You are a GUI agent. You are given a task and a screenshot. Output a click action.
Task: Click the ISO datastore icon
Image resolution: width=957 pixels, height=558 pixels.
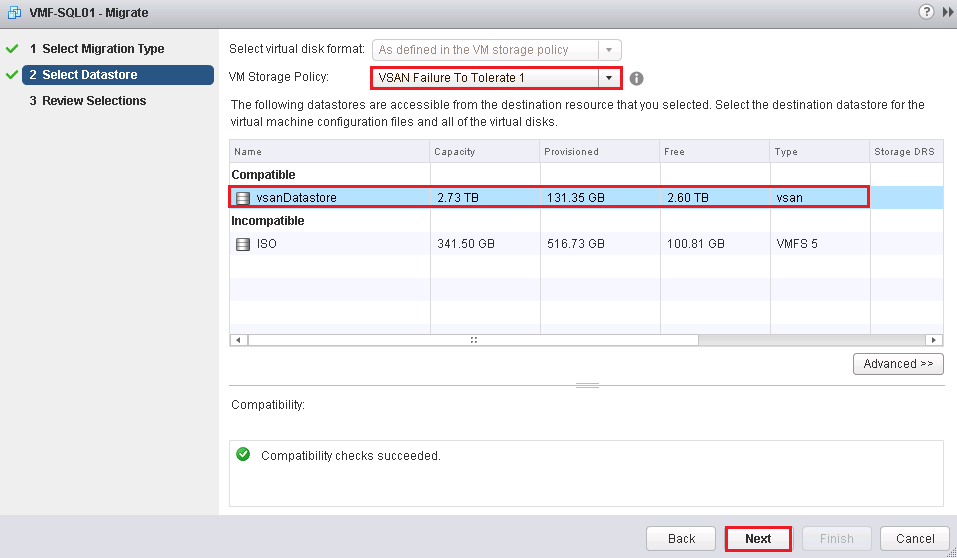pos(243,244)
